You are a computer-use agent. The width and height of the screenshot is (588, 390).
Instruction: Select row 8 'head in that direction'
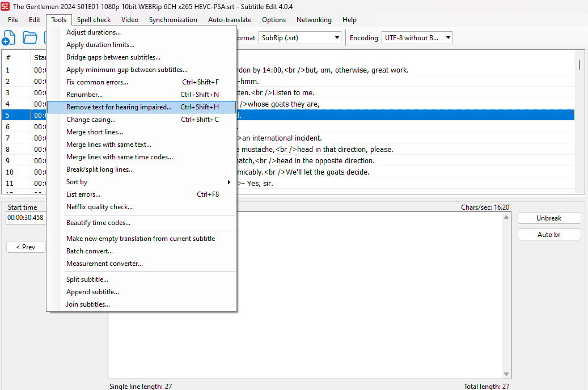pos(288,149)
